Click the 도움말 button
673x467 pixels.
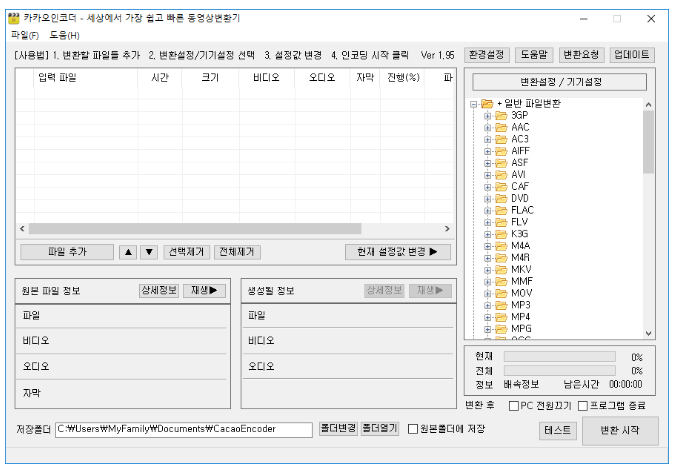pyautogui.click(x=534, y=55)
